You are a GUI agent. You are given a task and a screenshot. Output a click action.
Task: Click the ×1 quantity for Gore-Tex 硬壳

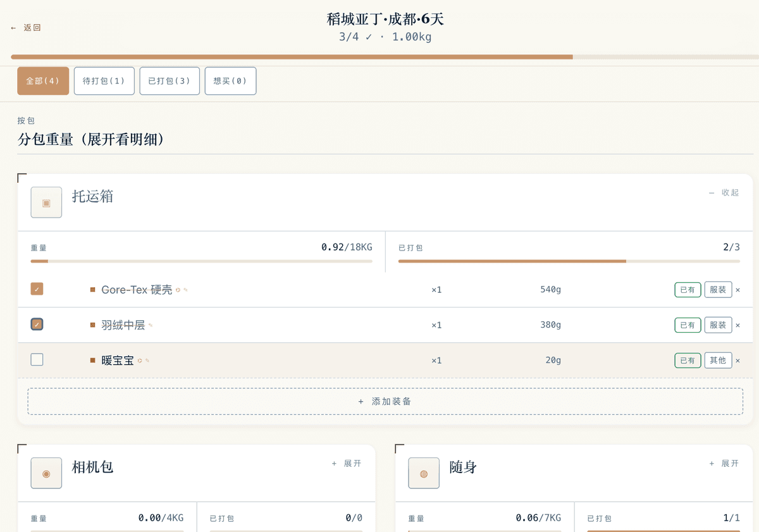coord(436,290)
